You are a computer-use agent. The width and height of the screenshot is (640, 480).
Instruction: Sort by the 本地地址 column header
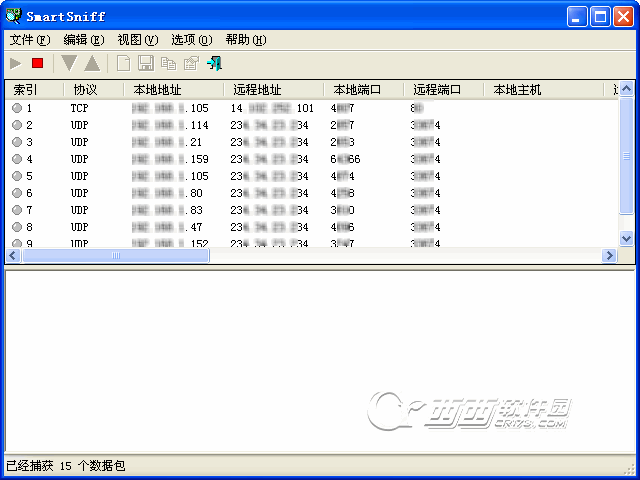point(174,89)
